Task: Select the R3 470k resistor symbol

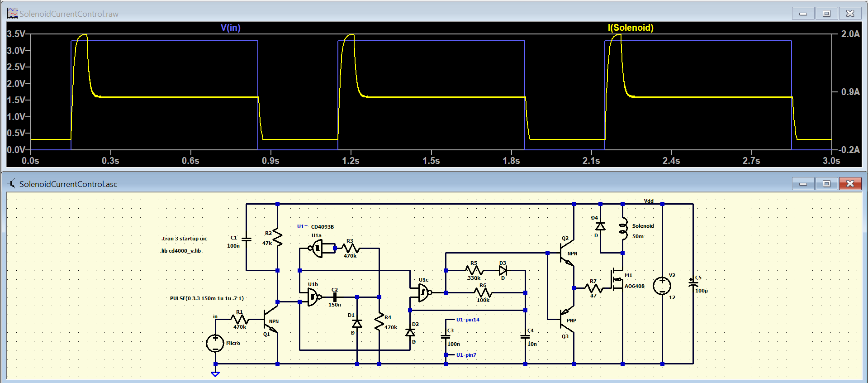Action: (x=351, y=249)
